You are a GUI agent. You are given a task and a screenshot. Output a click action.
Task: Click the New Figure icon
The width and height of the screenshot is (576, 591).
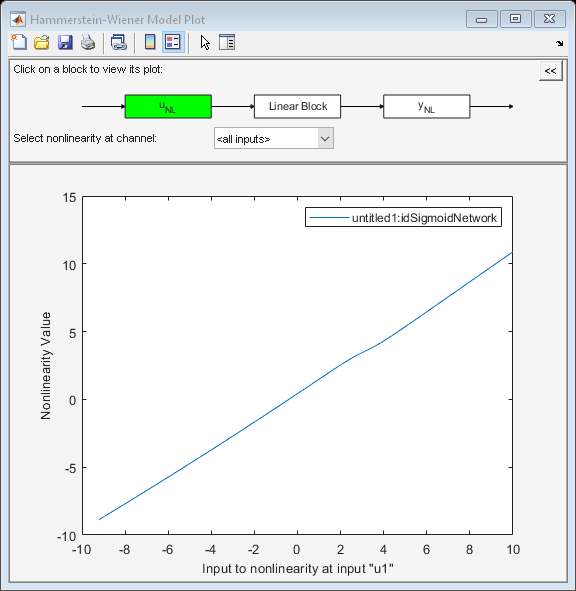click(19, 42)
